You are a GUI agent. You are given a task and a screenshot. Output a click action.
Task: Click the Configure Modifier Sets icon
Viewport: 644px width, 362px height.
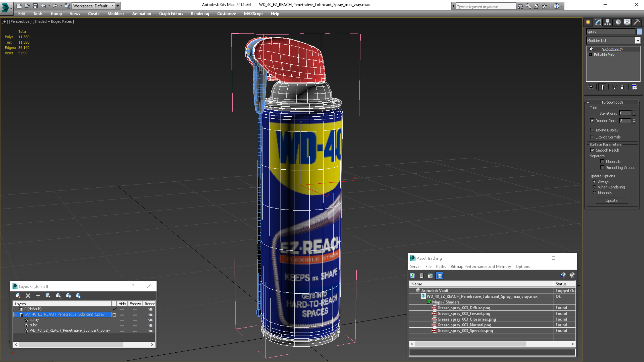tap(634, 87)
